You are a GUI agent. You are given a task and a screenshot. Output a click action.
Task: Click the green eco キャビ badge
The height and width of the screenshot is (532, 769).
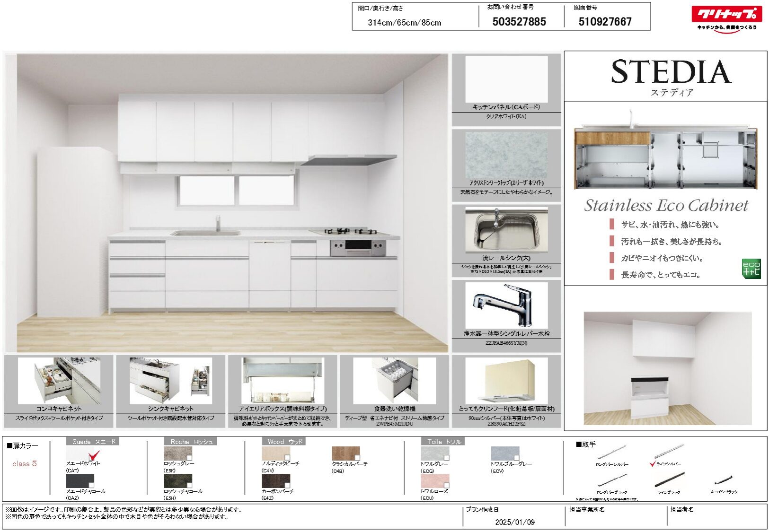[x=751, y=269]
